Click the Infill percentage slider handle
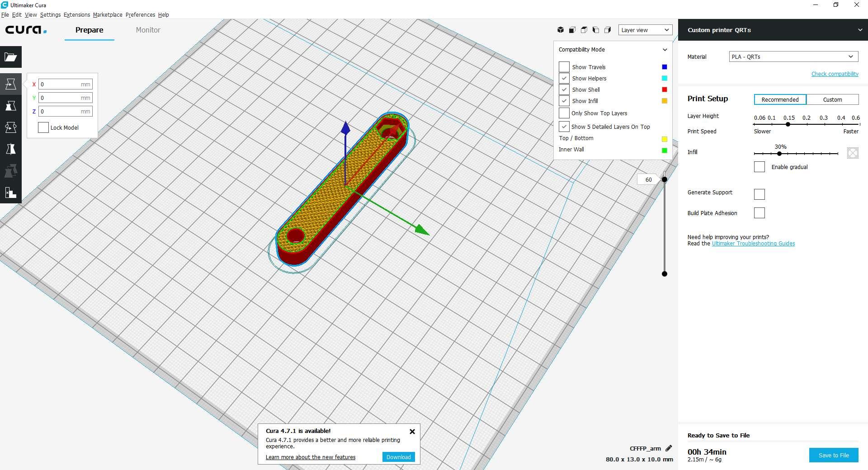 point(779,154)
